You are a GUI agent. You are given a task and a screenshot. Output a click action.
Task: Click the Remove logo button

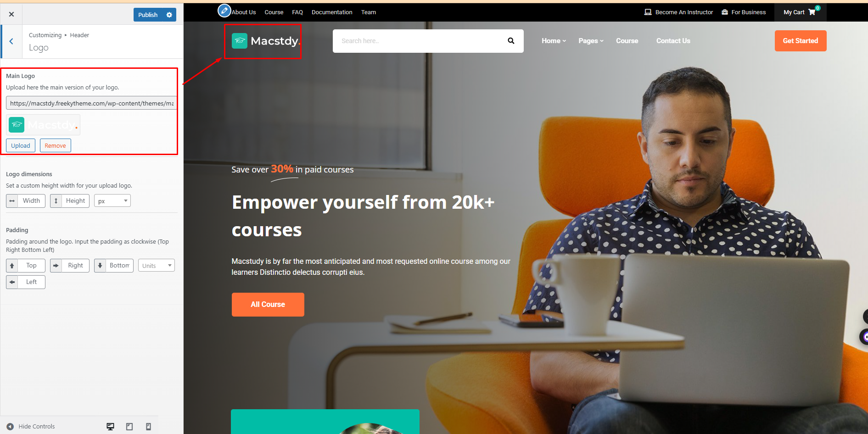[x=56, y=145]
